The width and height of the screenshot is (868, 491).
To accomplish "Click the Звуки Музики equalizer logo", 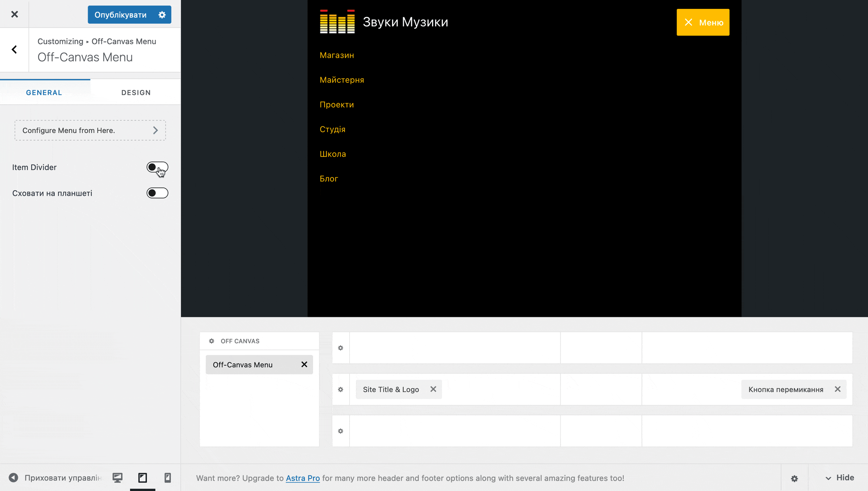I will (x=337, y=22).
